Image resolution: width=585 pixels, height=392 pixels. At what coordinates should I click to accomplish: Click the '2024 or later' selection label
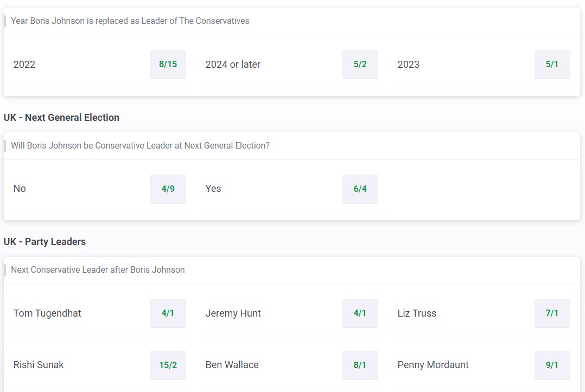pos(233,65)
